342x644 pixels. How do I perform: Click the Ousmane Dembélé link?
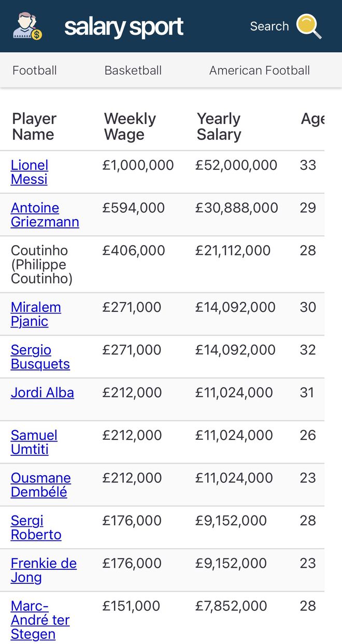click(x=41, y=485)
